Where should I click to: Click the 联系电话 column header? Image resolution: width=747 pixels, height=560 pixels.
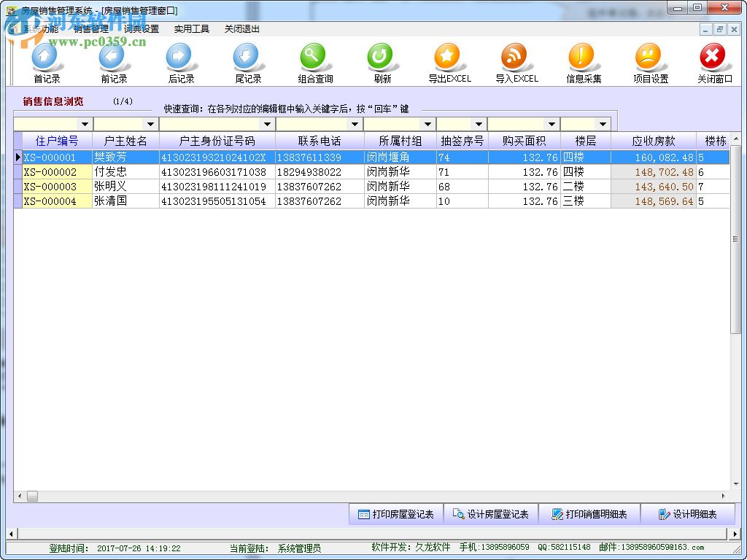[320, 141]
